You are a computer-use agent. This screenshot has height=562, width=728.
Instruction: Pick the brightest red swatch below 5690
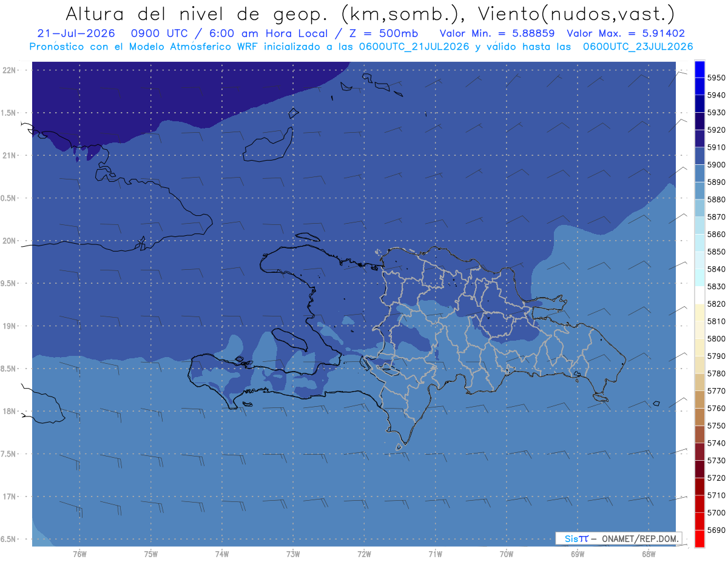[699, 538]
